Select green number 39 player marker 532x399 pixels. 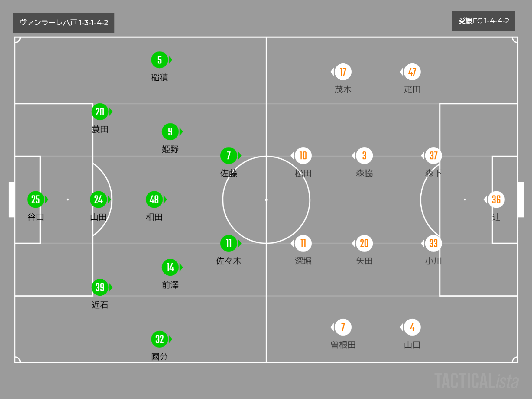point(100,287)
